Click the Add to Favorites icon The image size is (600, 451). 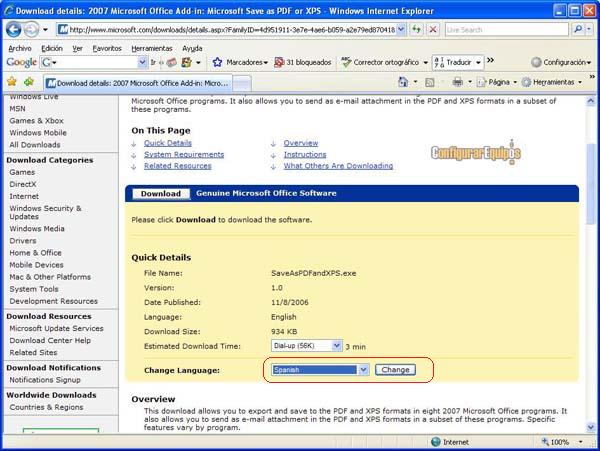point(29,81)
